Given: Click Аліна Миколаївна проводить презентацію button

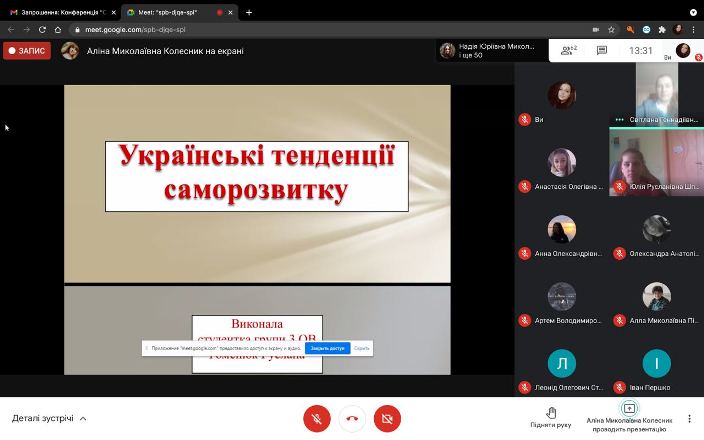Looking at the screenshot, I should click(629, 418).
